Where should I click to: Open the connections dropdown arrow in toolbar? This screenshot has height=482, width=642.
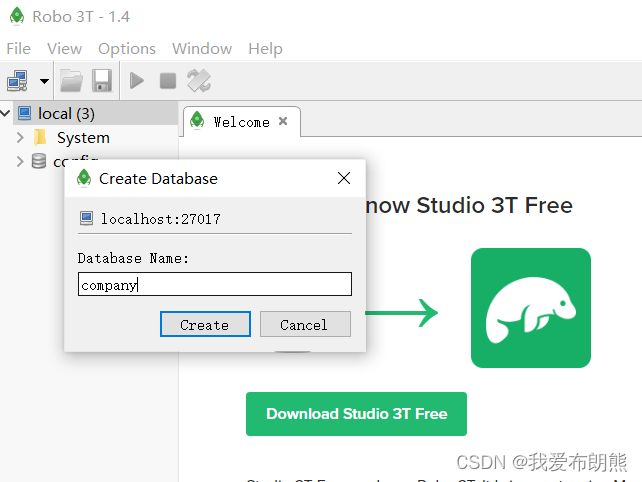44,81
